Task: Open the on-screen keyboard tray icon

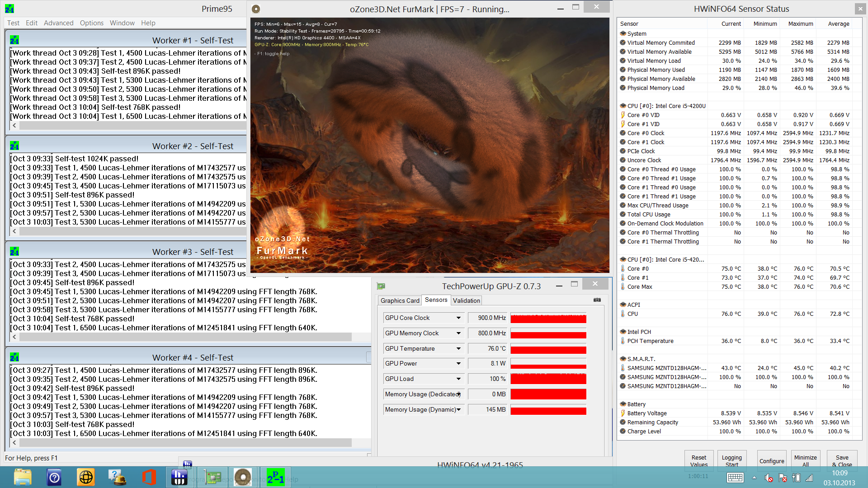Action: [x=735, y=478]
